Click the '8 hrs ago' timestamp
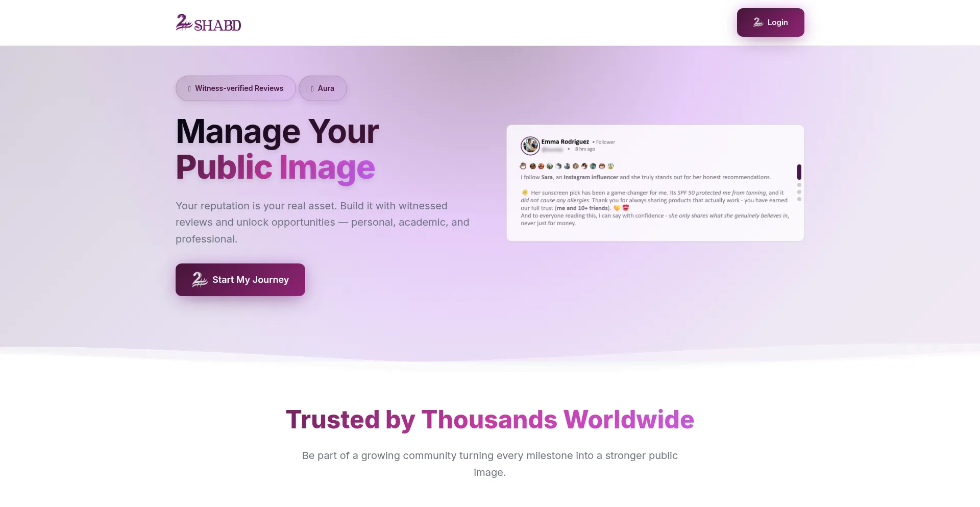 [585, 149]
